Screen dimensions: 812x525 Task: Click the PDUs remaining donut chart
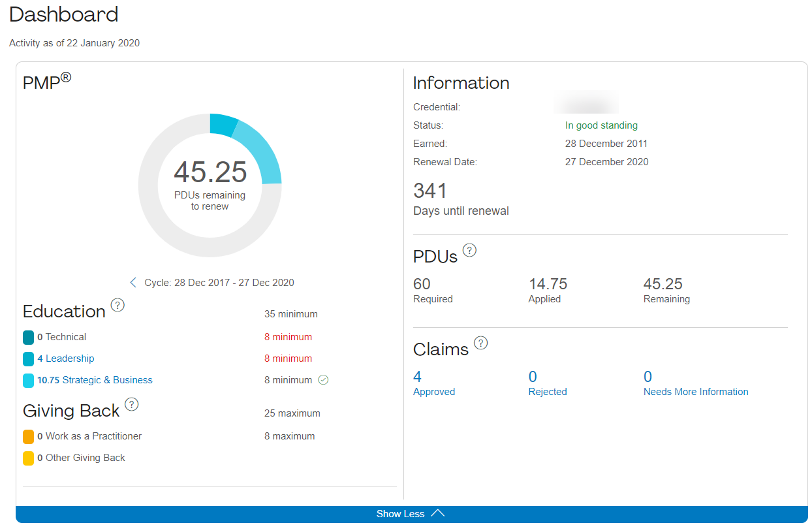coord(210,185)
